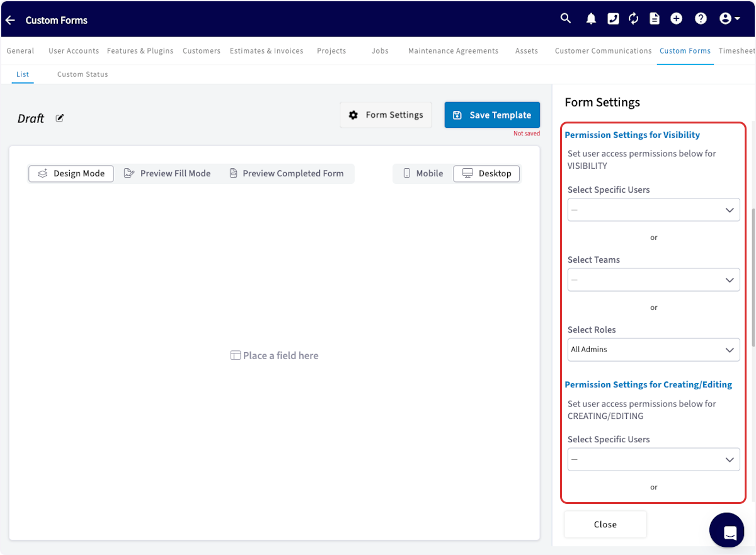Switch to Design Mode

pyautogui.click(x=71, y=173)
